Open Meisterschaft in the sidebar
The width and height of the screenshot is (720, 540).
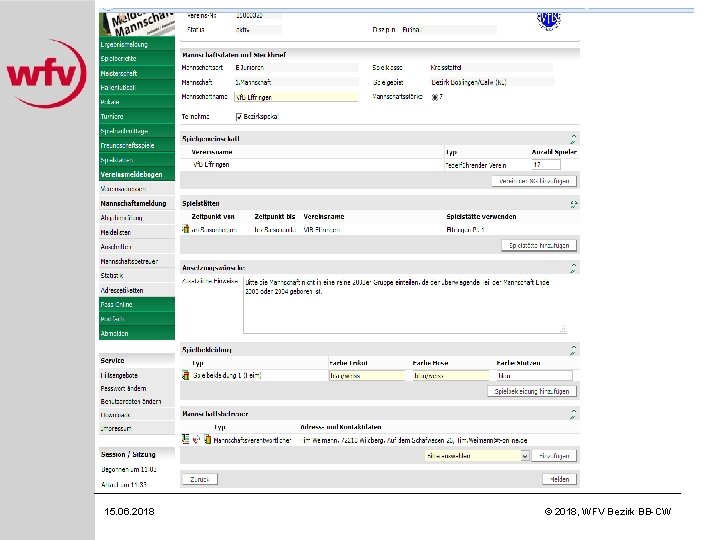[137, 73]
